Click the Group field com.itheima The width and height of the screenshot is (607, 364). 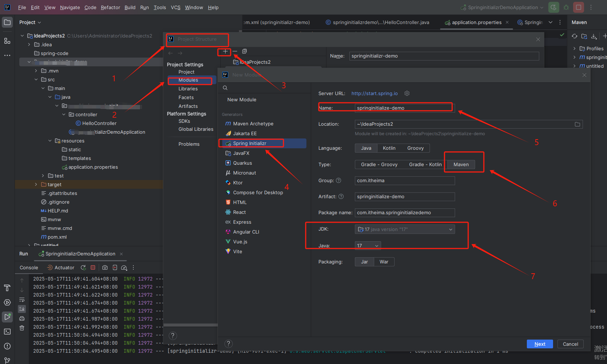click(405, 181)
